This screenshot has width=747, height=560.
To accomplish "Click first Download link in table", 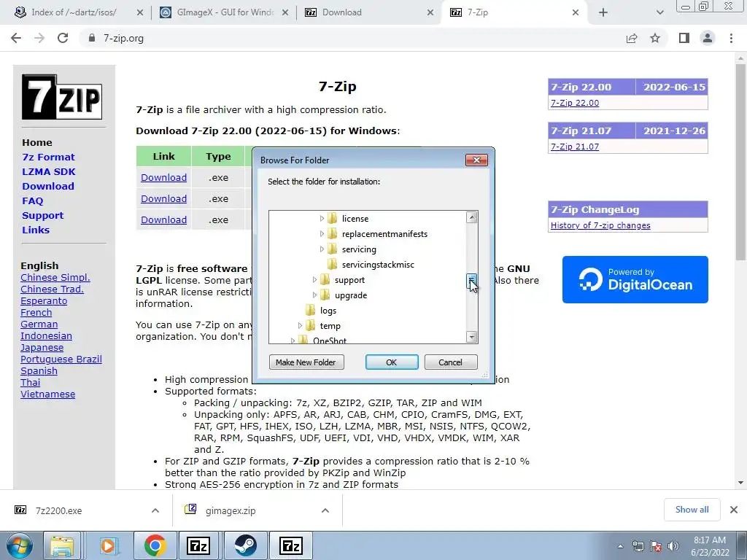I will pos(163,178).
